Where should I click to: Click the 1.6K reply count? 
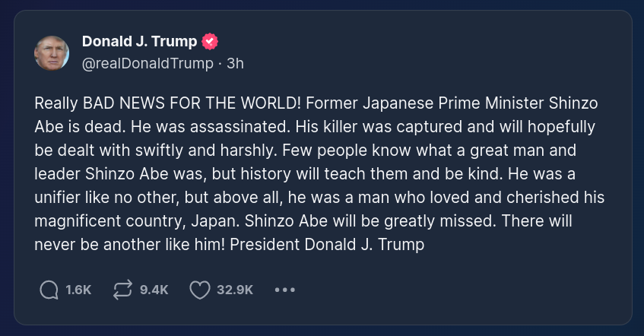coord(78,290)
